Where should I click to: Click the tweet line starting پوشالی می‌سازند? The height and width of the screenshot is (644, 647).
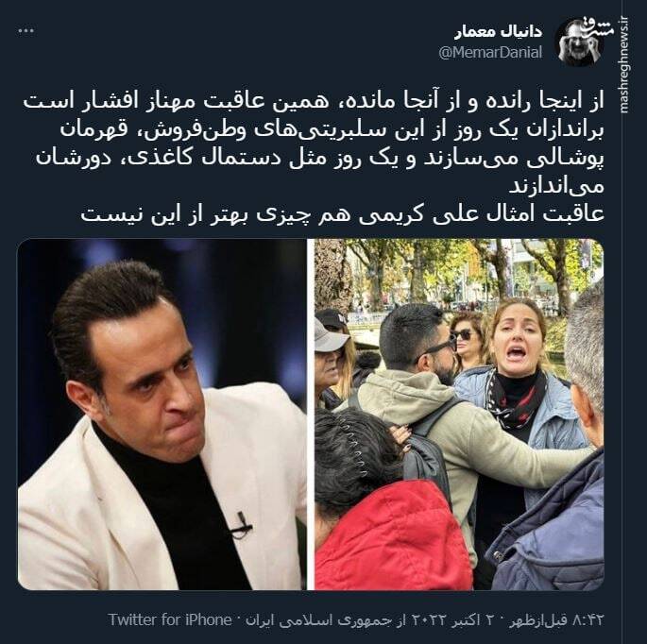click(x=320, y=159)
